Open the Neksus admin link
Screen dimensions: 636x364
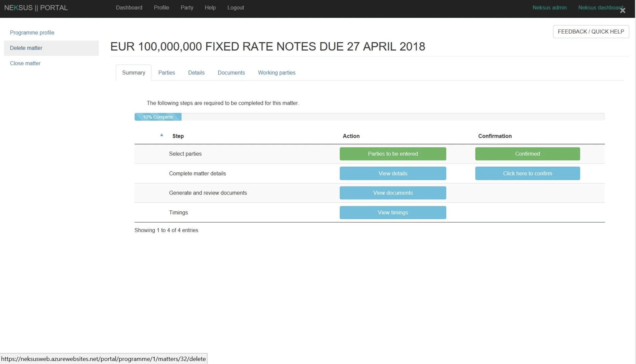549,8
